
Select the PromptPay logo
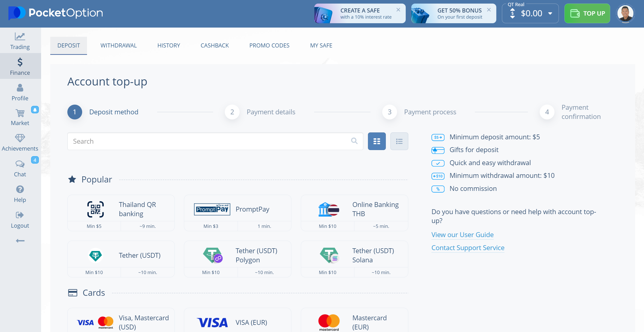tap(212, 209)
